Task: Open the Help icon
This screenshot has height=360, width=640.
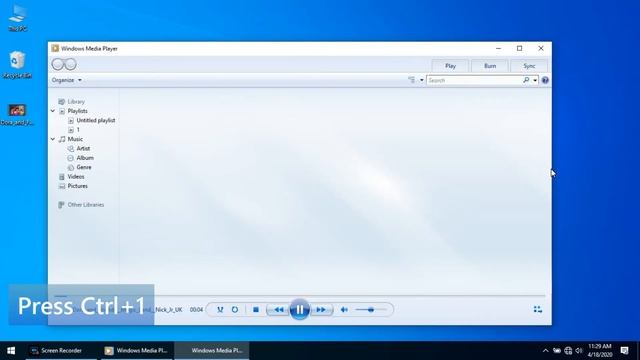Action: [545, 80]
